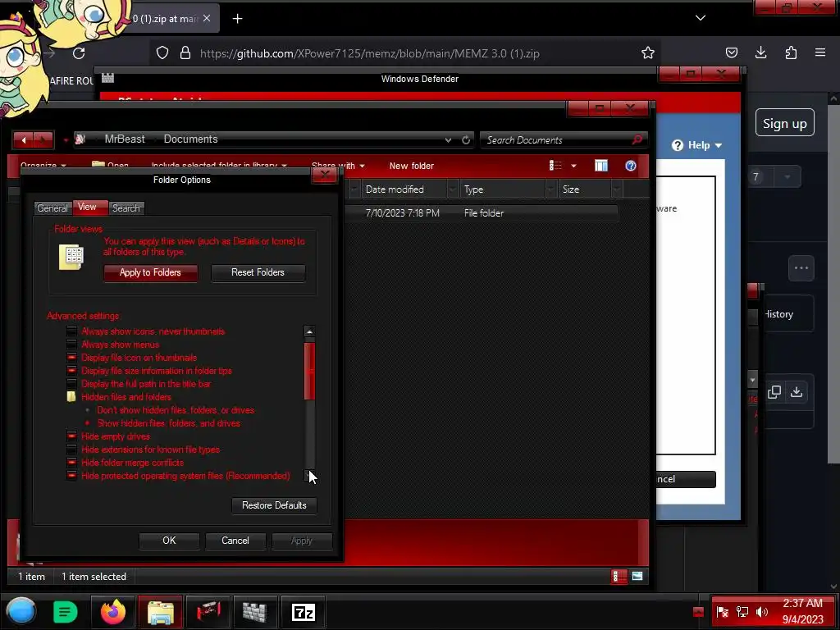Screen dimensions: 840x630
Task: Switch to General tab in Folder Options
Action: click(x=52, y=208)
